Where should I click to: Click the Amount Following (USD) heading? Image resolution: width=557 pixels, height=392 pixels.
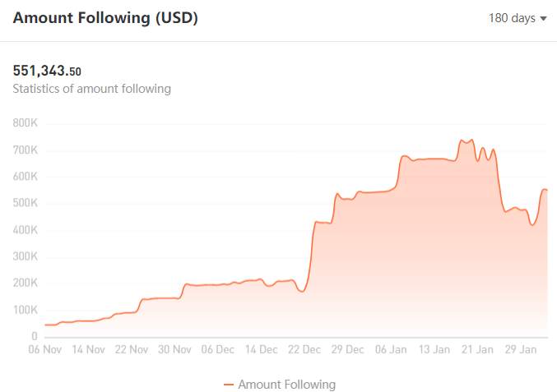coord(105,18)
